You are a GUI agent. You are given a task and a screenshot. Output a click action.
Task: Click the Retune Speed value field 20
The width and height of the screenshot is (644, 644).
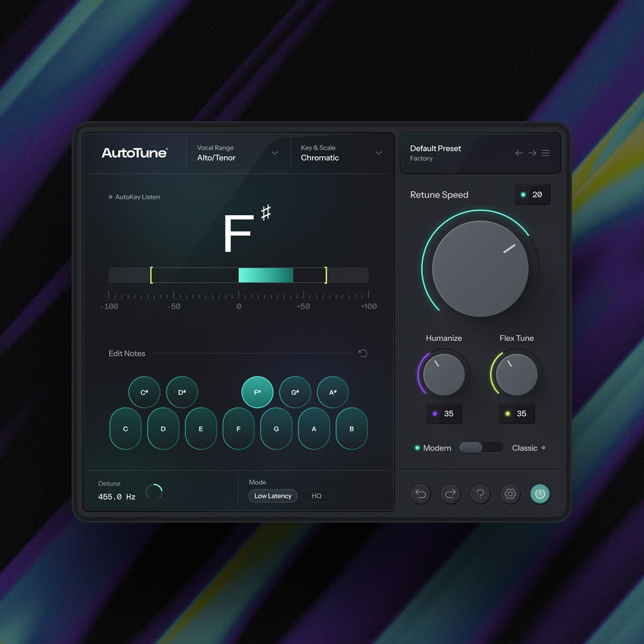pos(532,195)
